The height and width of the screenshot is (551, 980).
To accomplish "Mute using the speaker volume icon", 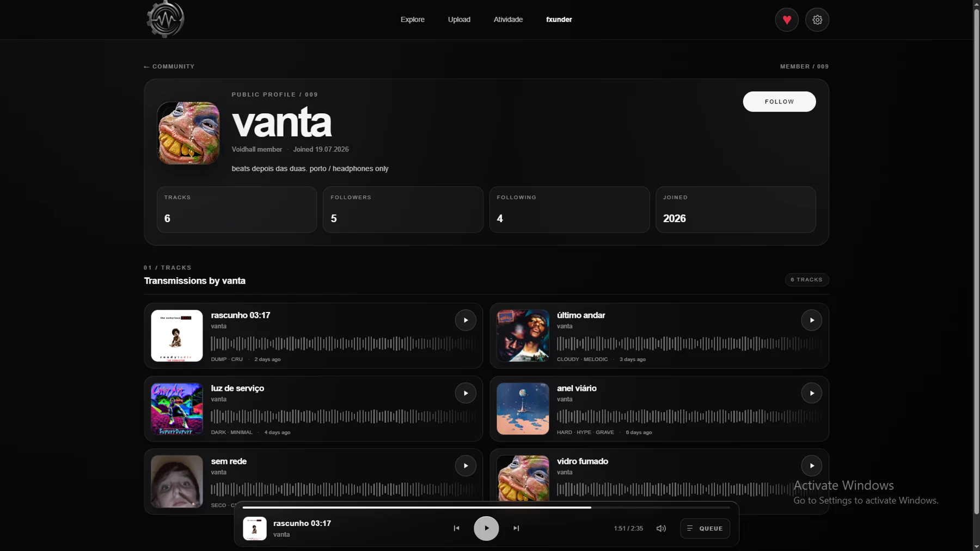I will pyautogui.click(x=661, y=528).
